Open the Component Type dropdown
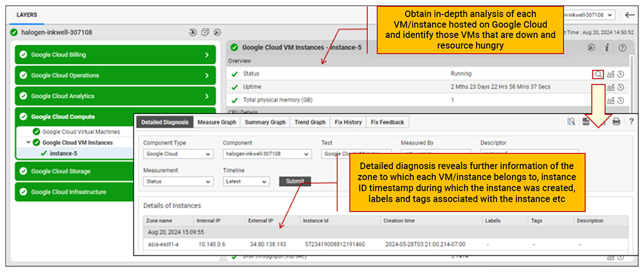Image resolution: width=644 pixels, height=272 pixels. [179, 154]
